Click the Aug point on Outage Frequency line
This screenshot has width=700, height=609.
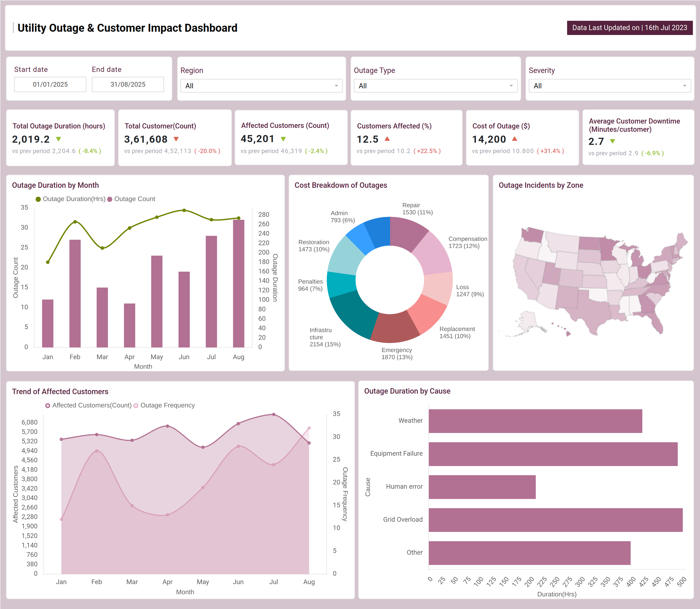(x=309, y=428)
